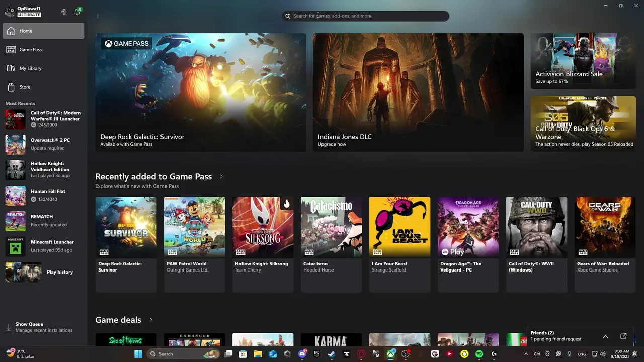Open Overwatch 2 PC from recents

(x=43, y=144)
